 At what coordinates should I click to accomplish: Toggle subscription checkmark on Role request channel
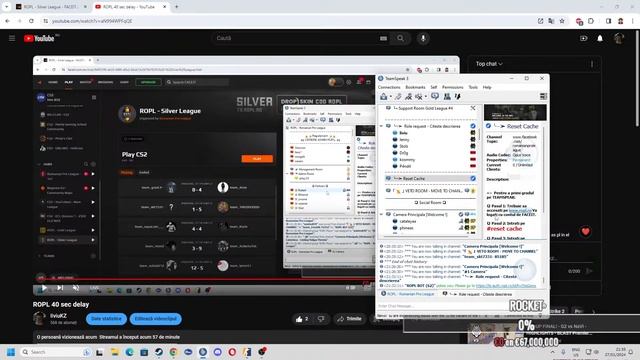[473, 126]
